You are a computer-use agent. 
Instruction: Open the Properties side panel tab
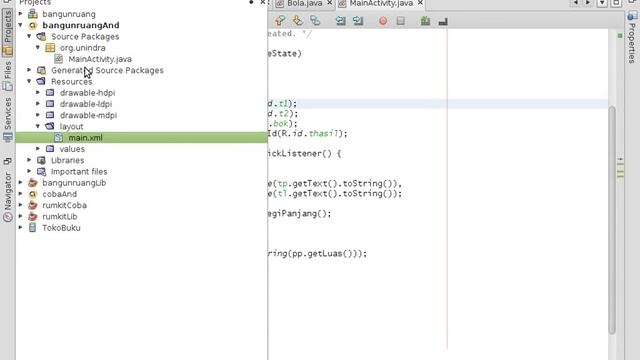pyautogui.click(x=632, y=38)
